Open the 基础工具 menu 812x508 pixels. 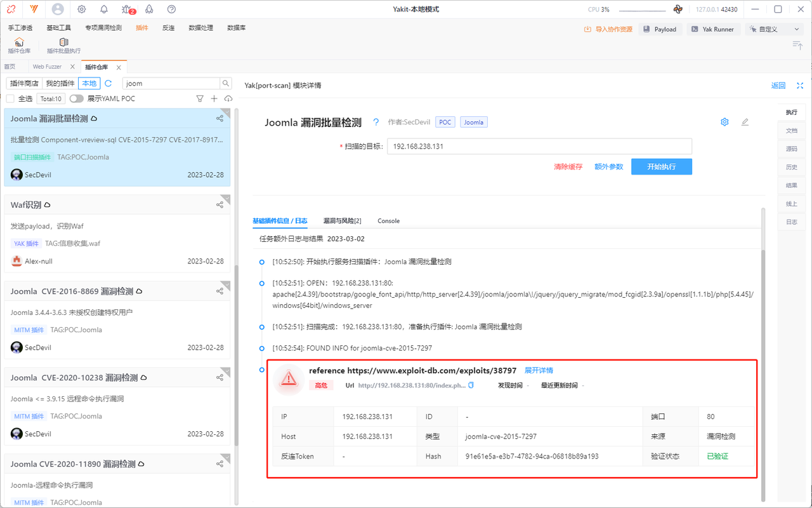tap(58, 28)
